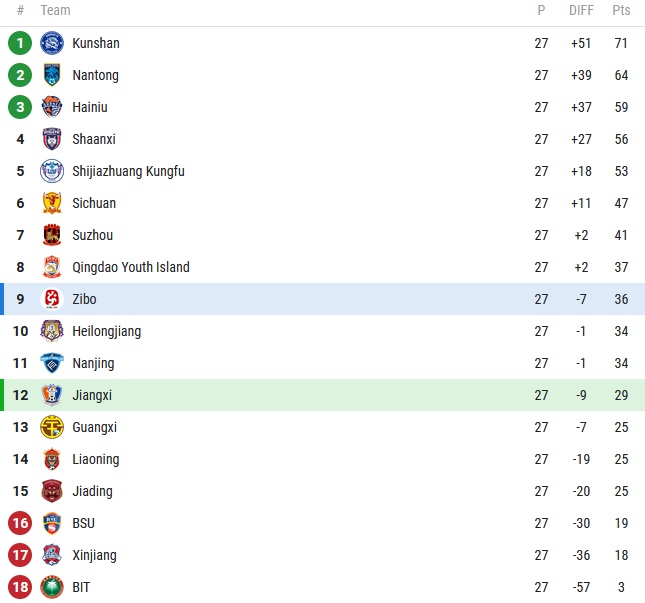Image resolution: width=645 pixels, height=603 pixels.
Task: Click the Jiangxi team crest
Action: coord(52,395)
